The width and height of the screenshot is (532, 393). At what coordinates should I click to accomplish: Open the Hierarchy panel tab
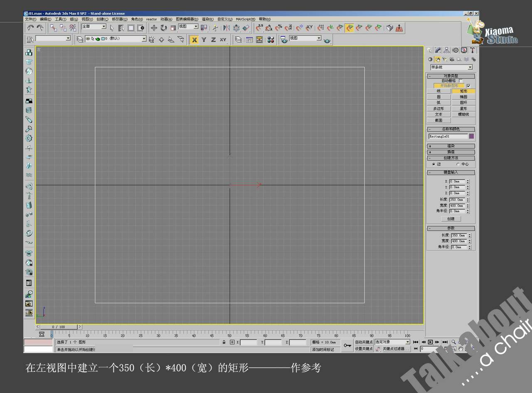click(x=446, y=50)
